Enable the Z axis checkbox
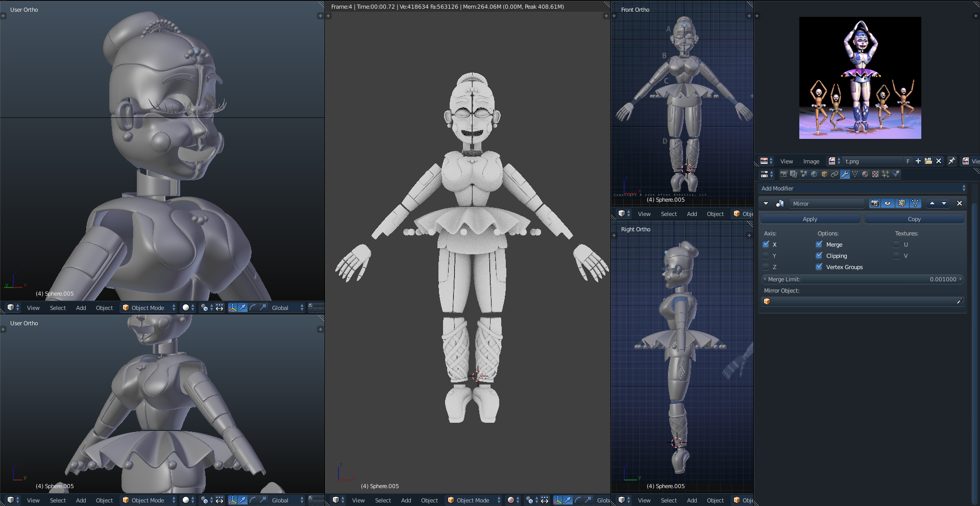 coord(766,267)
